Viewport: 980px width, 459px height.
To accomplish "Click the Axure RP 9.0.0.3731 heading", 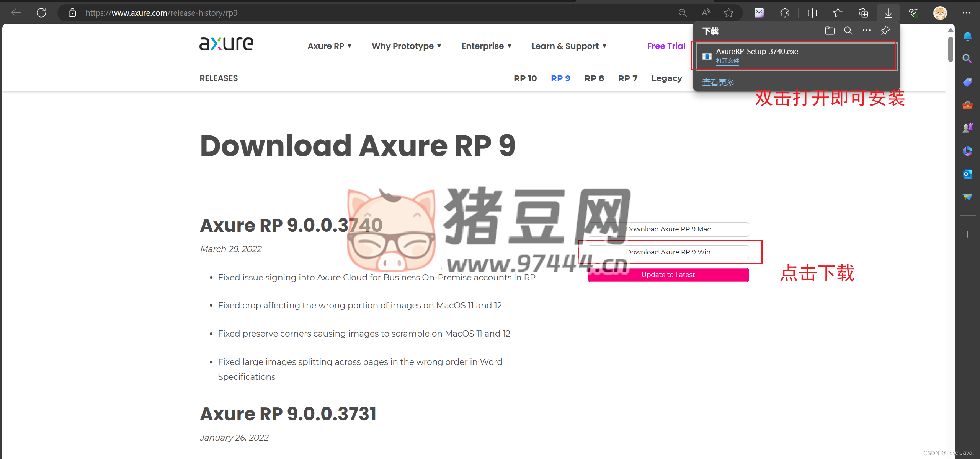I will pyautogui.click(x=288, y=414).
